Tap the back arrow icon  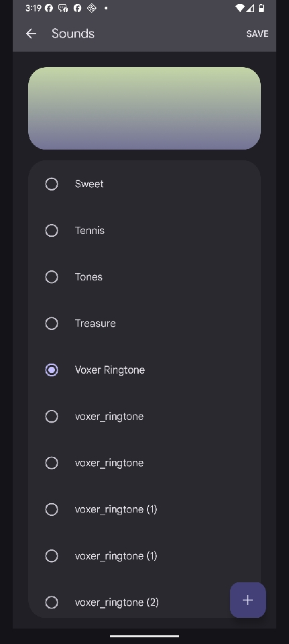(x=32, y=34)
